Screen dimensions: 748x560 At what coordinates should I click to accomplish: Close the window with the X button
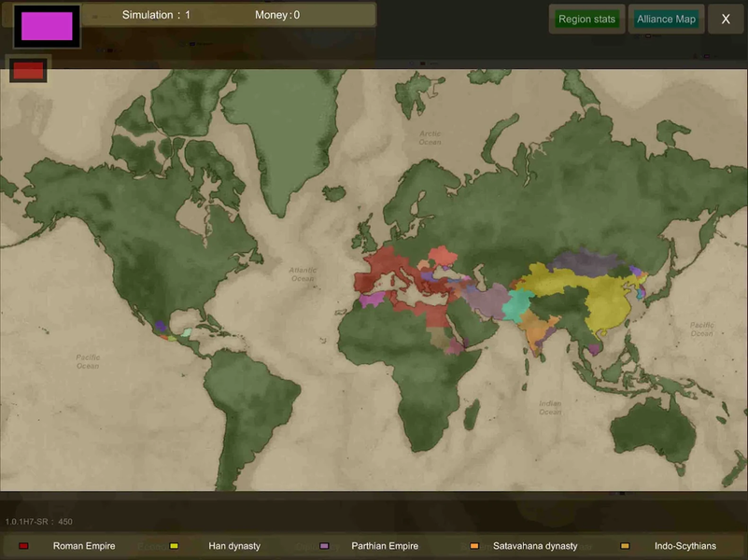click(726, 19)
